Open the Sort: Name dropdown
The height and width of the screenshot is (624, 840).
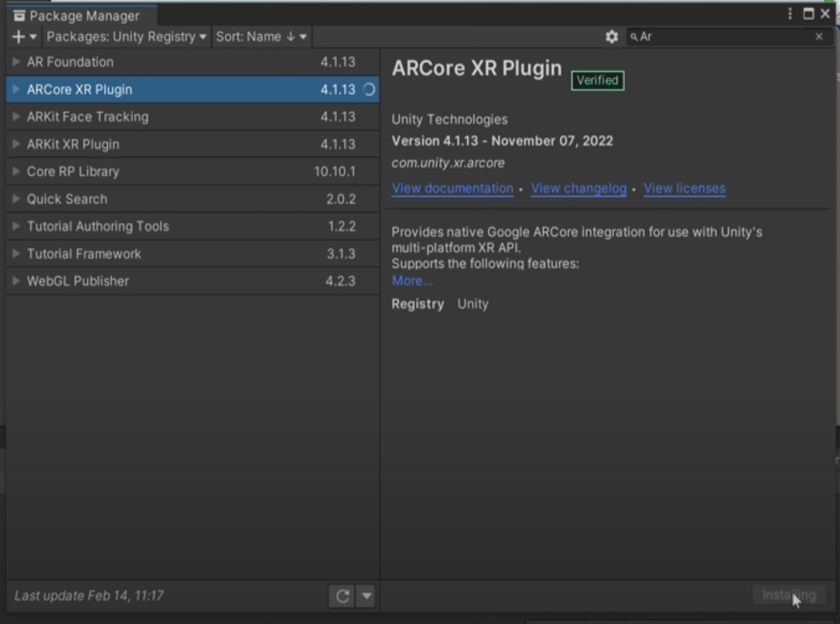261,37
